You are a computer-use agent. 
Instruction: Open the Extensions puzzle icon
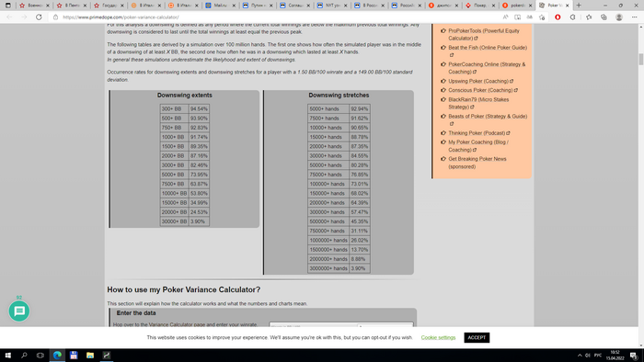[572, 17]
